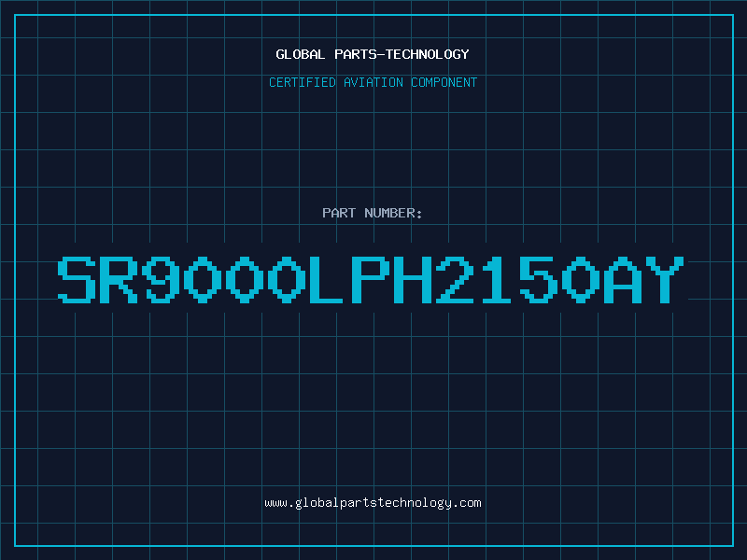Select the large letter P in part number
Viewport: 747px width, 560px height.
click(370, 279)
